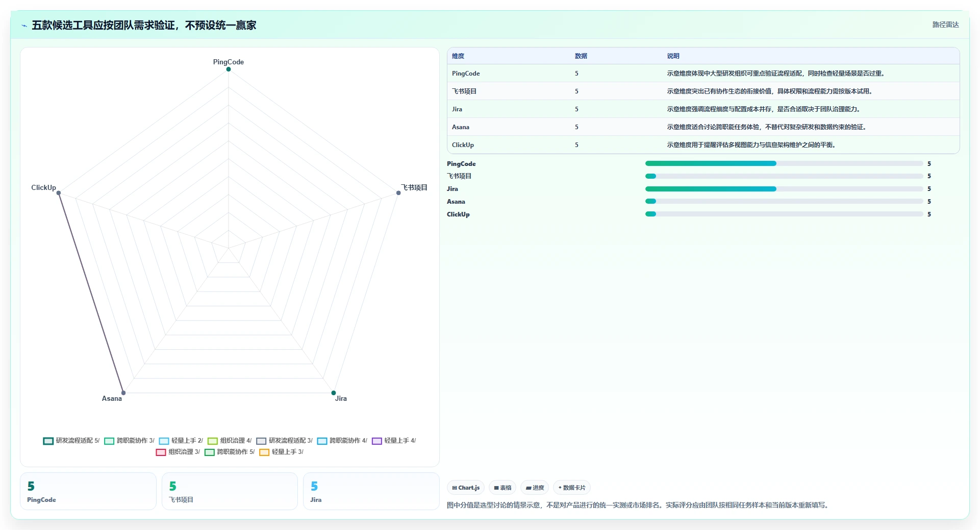Click the PingCode data point on radar

click(x=229, y=69)
